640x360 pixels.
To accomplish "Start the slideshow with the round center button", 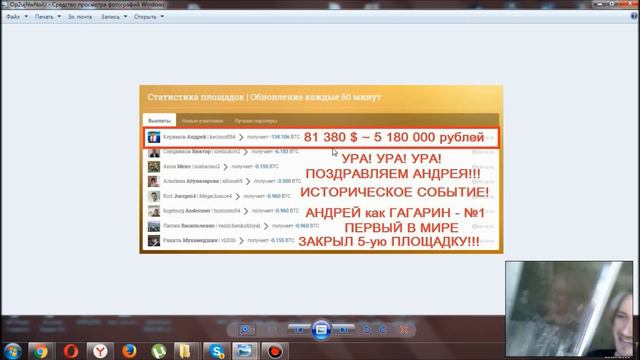I will click(x=321, y=330).
